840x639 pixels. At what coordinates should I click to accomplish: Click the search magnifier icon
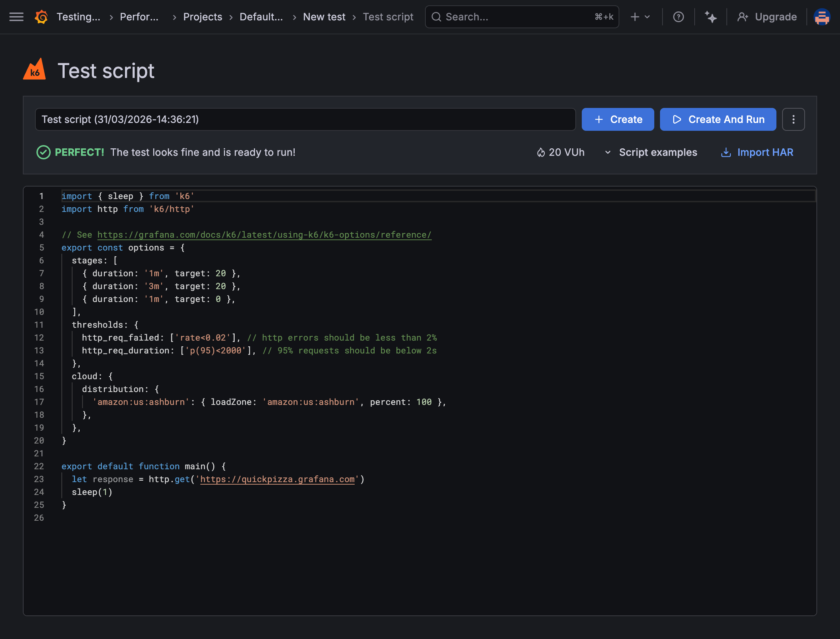pos(436,17)
